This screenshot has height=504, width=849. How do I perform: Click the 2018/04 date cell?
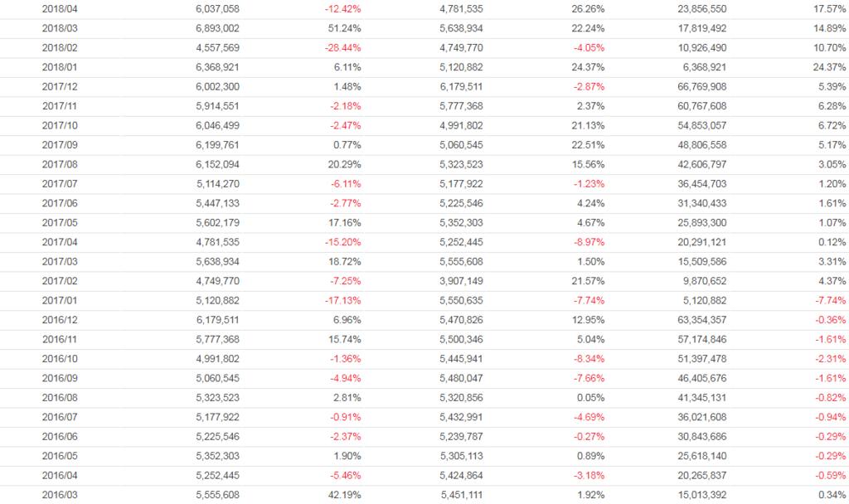[x=58, y=9]
